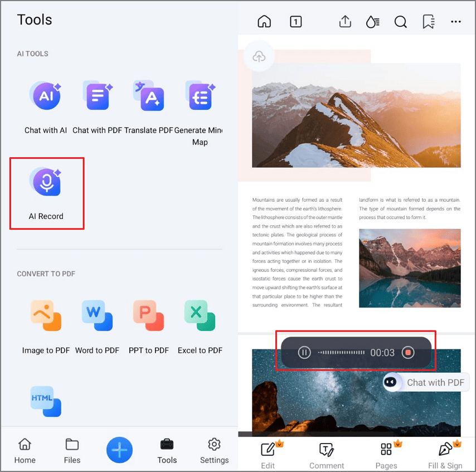Select Word to PDF converter
The height and width of the screenshot is (472, 476).
(x=97, y=327)
